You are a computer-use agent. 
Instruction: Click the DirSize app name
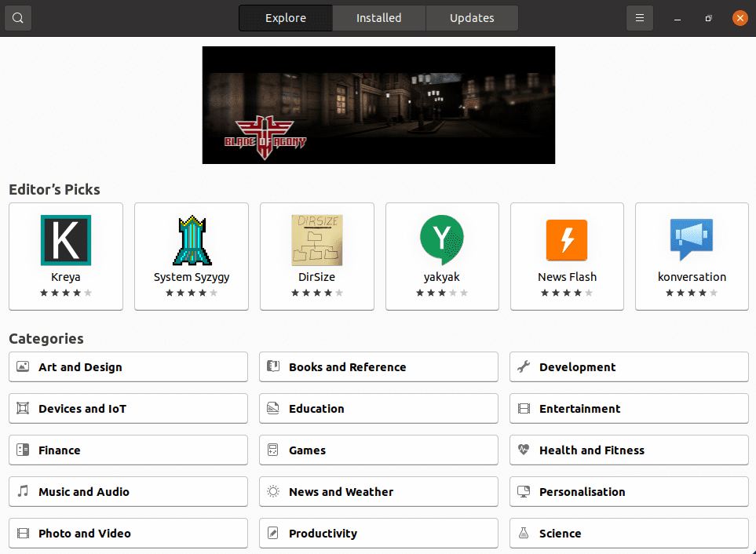(317, 277)
